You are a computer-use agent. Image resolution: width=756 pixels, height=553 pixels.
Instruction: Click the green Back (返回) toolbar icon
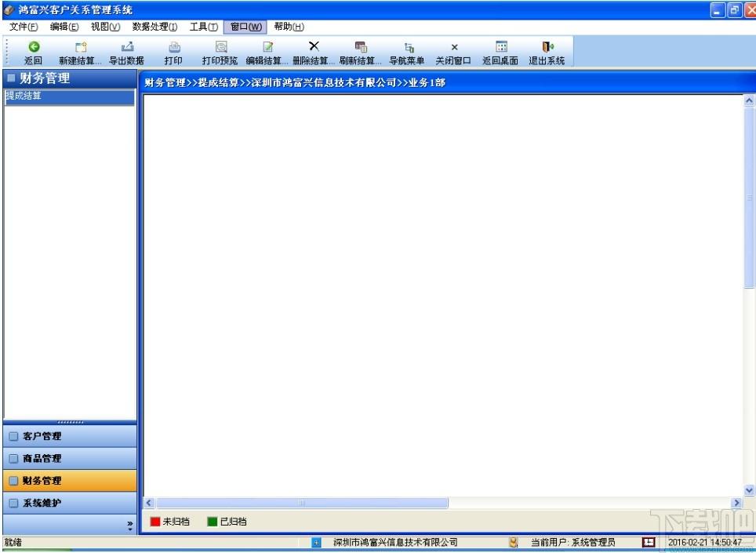point(34,47)
